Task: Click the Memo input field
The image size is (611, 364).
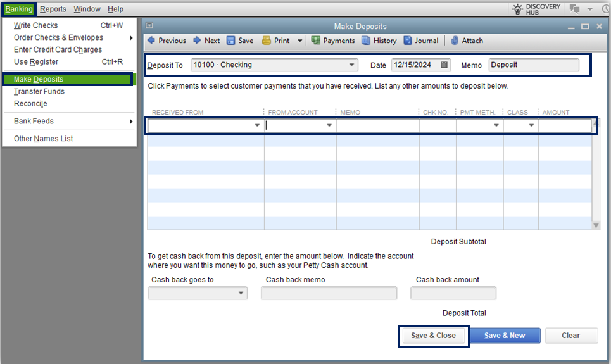Action: (534, 65)
